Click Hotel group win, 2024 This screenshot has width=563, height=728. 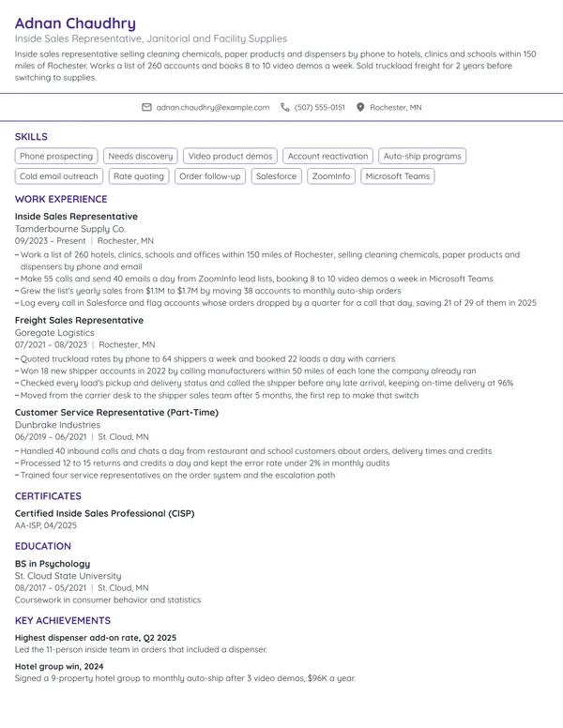click(x=59, y=667)
